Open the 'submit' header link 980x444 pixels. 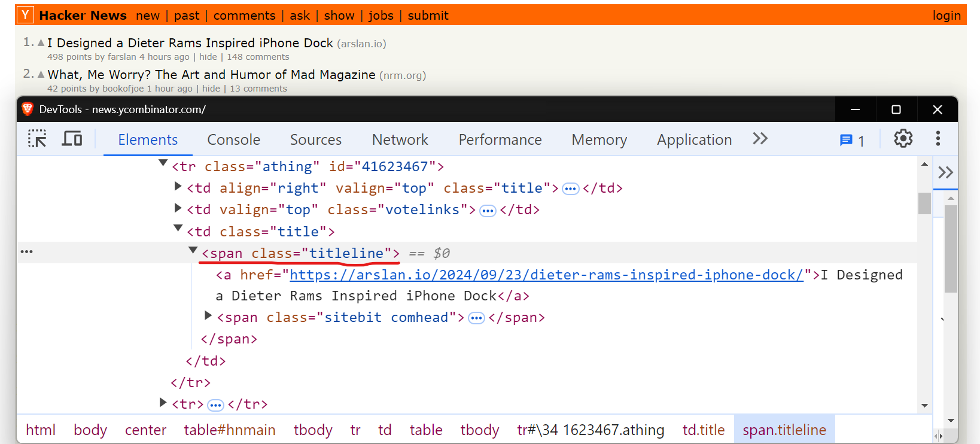pyautogui.click(x=428, y=16)
